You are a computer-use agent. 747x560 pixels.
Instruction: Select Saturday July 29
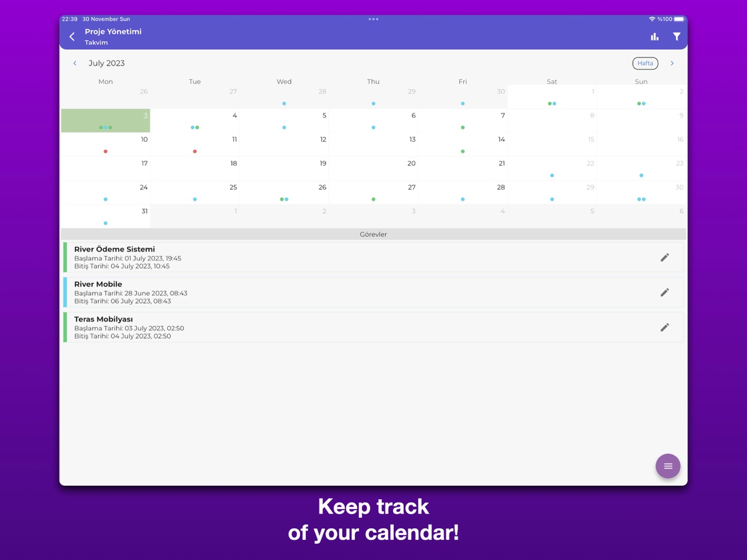[x=552, y=192]
